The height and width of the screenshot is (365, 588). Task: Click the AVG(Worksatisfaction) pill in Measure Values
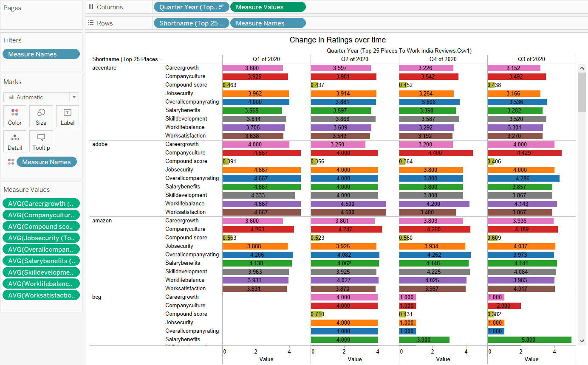41,295
